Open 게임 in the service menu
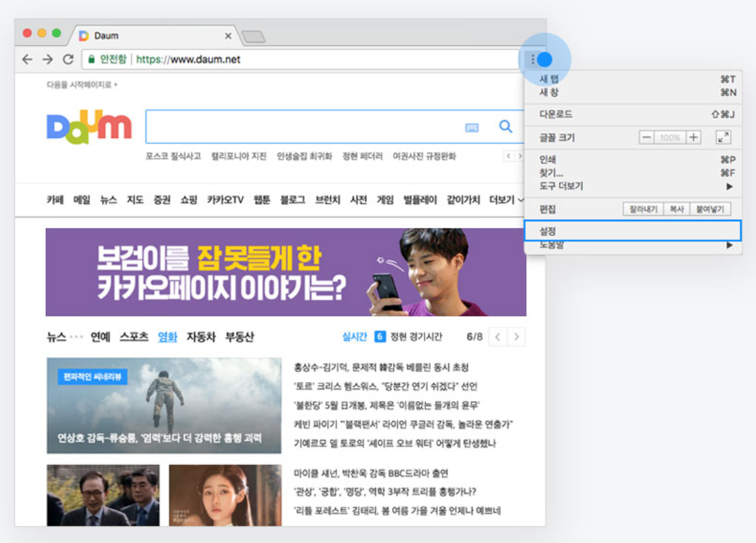 click(x=385, y=200)
